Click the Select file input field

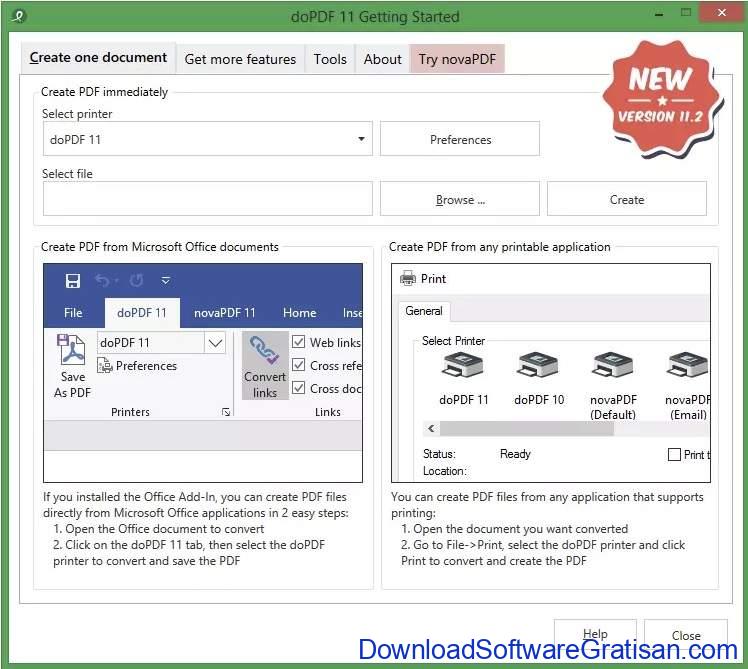click(208, 199)
